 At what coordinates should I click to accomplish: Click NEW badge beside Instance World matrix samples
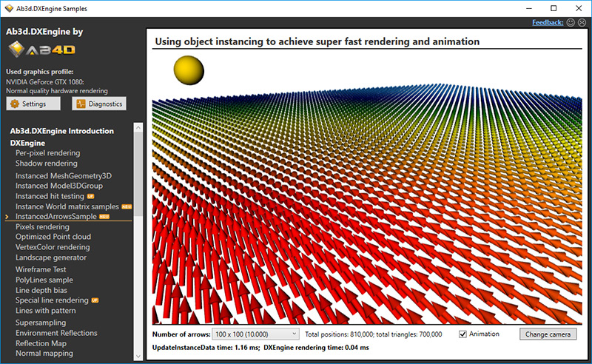click(127, 206)
